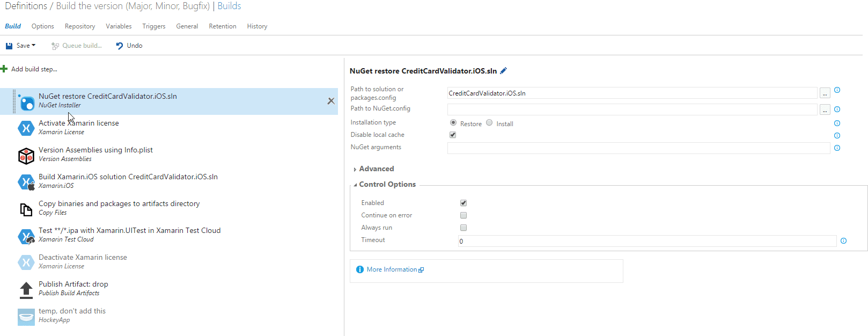Open info icon for Path to NuGet.config
This screenshot has height=336, width=868.
pos(837,109)
